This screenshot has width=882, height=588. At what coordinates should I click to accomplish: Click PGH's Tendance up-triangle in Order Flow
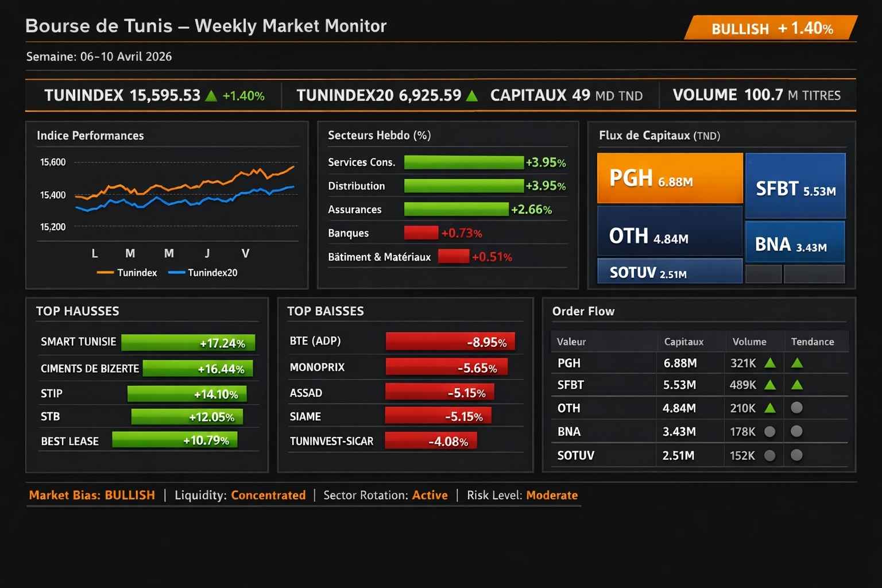(797, 363)
